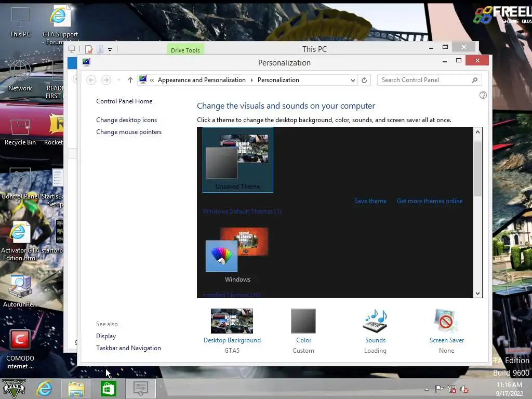This screenshot has width=532, height=399.
Task: Click the breadcrumb chevrons before Appearance
Action: point(152,80)
